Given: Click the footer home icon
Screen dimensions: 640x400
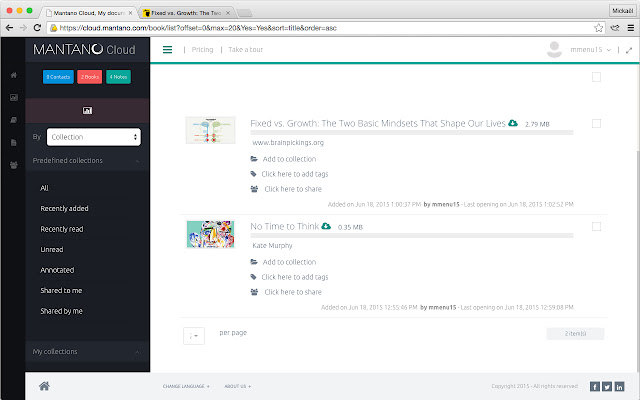Looking at the screenshot, I should click(44, 386).
